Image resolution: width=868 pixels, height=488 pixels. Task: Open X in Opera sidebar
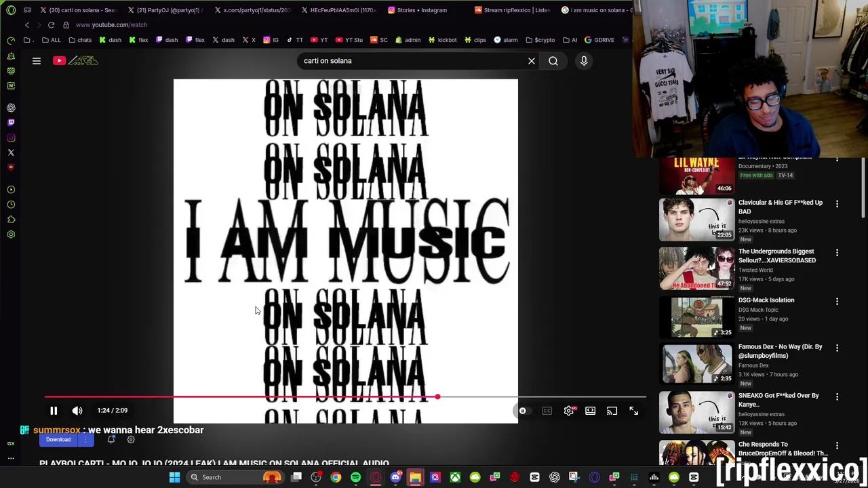11,152
